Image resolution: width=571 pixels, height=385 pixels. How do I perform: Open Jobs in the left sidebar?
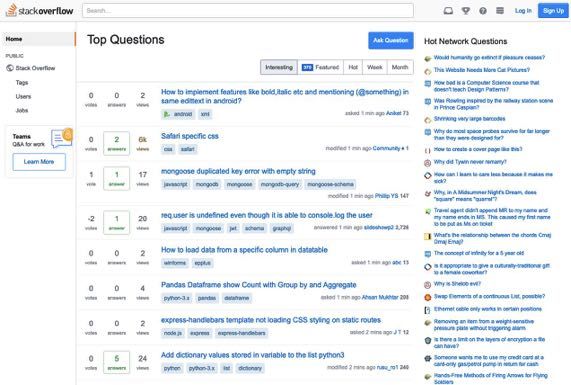(22, 110)
